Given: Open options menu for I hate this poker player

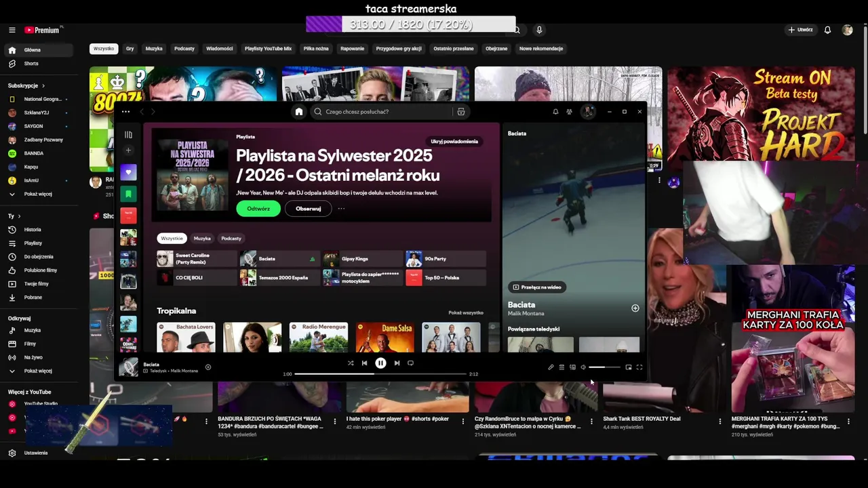Looking at the screenshot, I should pyautogui.click(x=463, y=422).
